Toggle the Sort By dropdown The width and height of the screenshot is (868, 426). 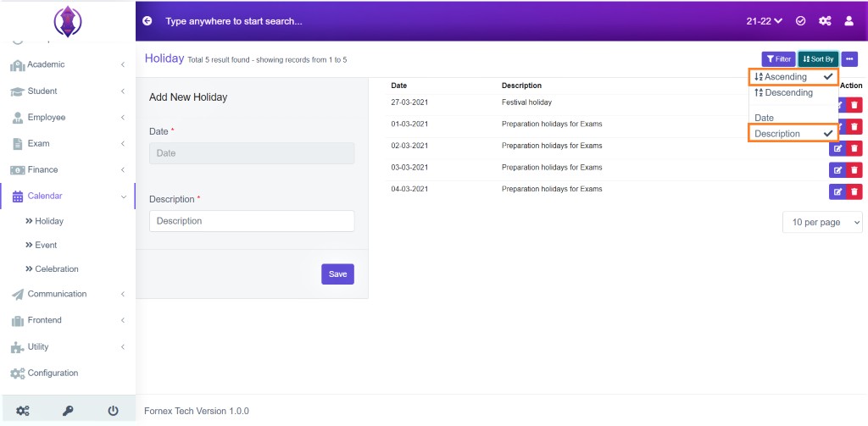(x=818, y=58)
